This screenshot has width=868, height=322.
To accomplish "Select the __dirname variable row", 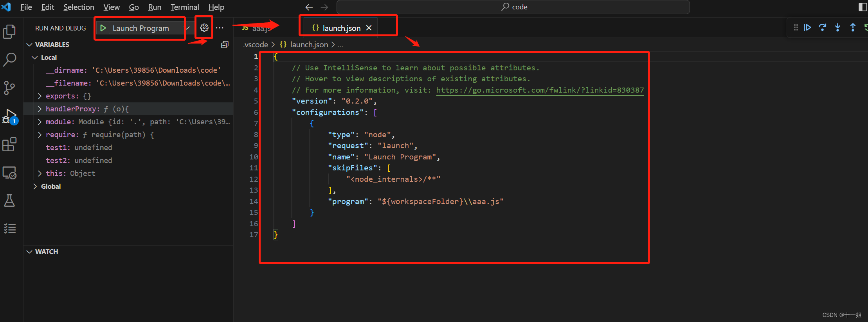I will coord(128,70).
